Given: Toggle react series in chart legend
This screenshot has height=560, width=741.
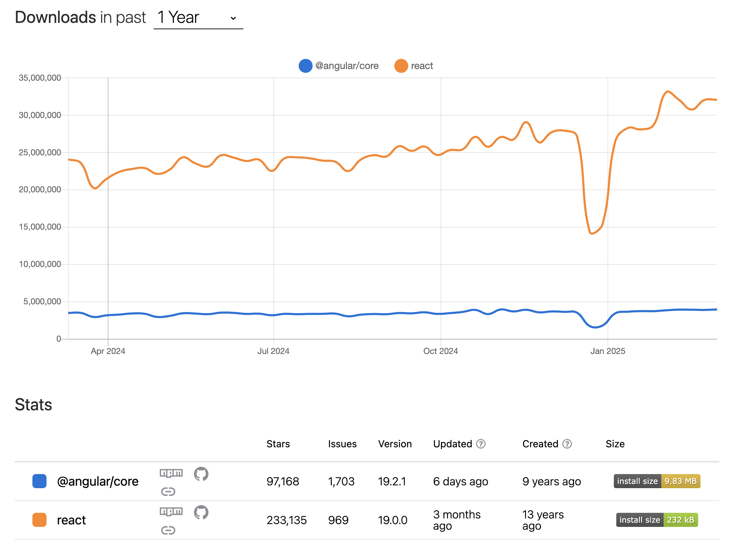Looking at the screenshot, I should 414,66.
